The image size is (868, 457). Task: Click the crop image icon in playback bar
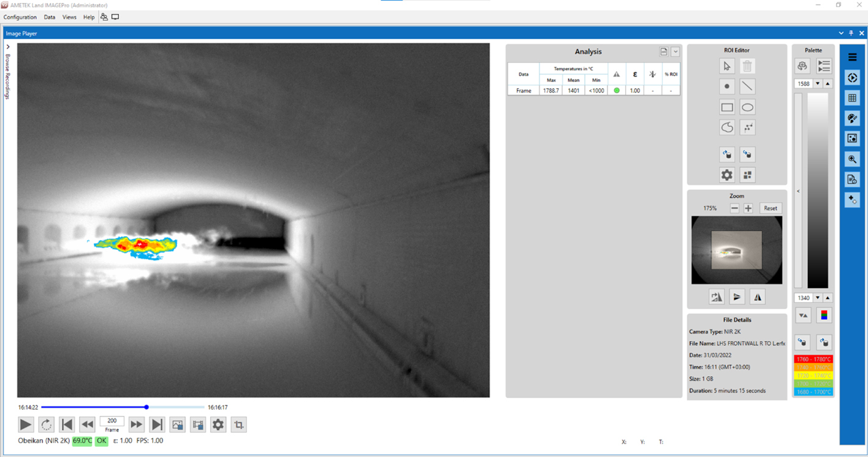click(239, 425)
